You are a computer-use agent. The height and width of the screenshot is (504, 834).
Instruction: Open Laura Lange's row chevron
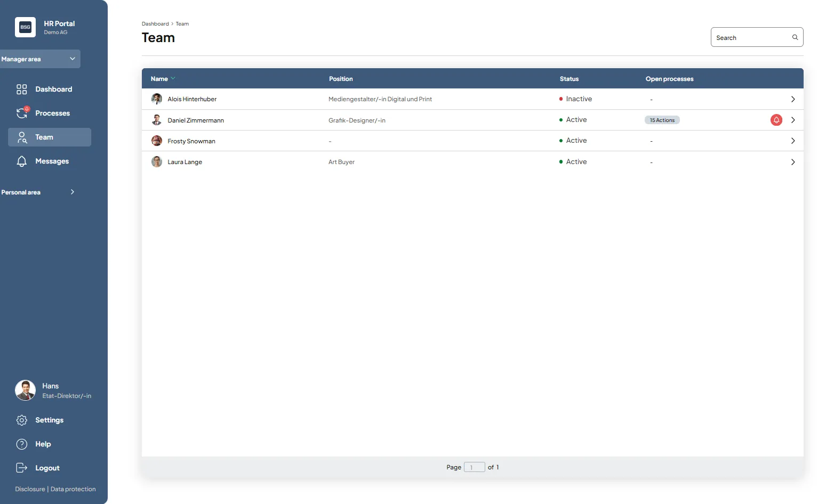(x=793, y=162)
